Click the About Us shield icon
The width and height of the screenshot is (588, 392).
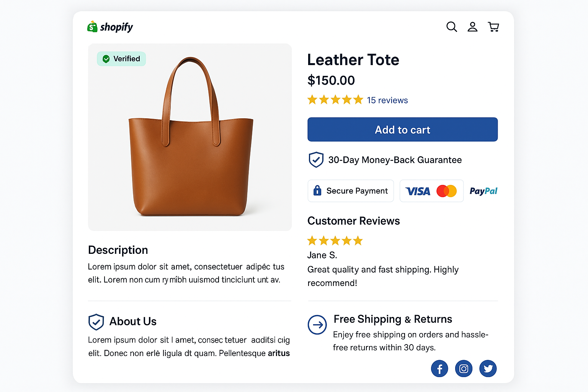click(96, 322)
